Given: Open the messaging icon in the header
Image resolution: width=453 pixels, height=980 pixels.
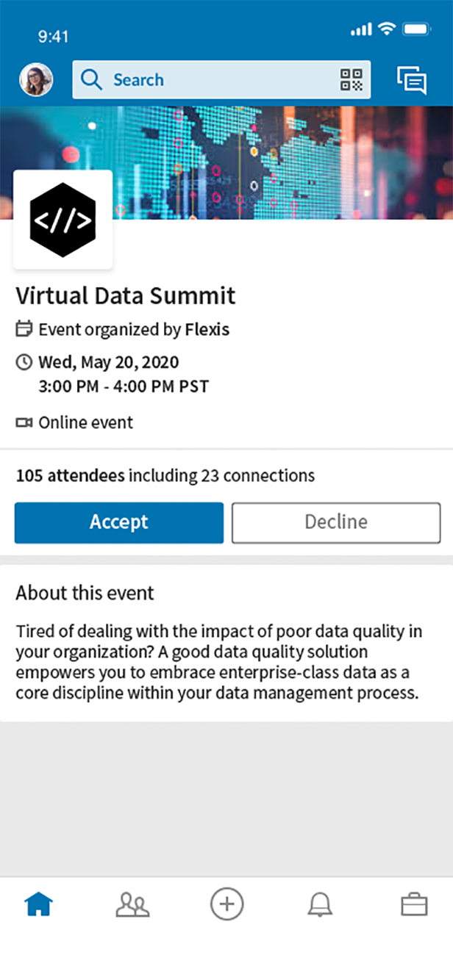Looking at the screenshot, I should [412, 80].
